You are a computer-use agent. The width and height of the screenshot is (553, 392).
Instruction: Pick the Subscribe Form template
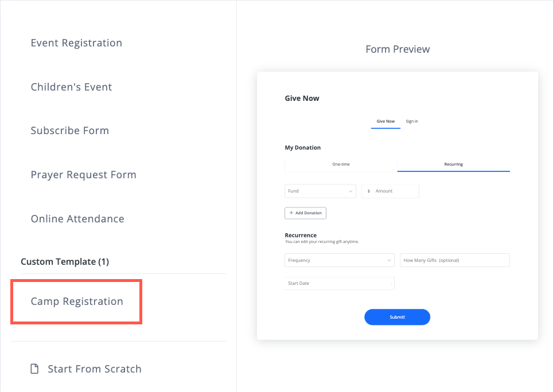(x=69, y=131)
